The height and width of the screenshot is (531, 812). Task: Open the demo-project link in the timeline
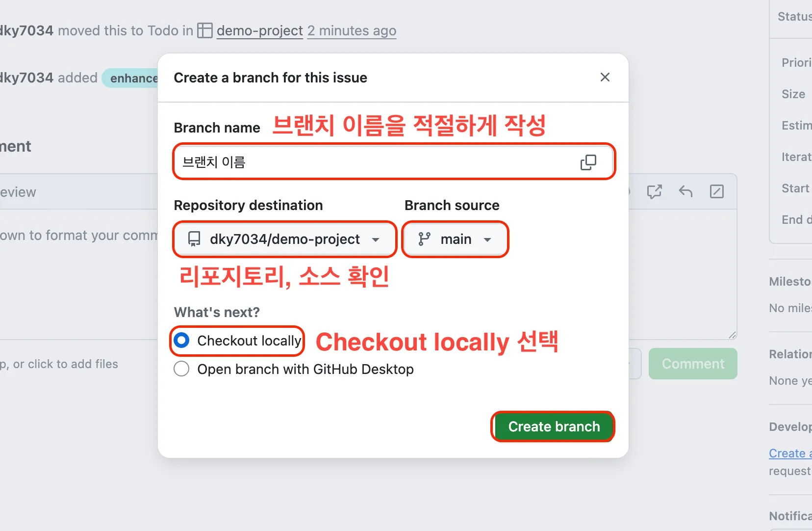260,30
